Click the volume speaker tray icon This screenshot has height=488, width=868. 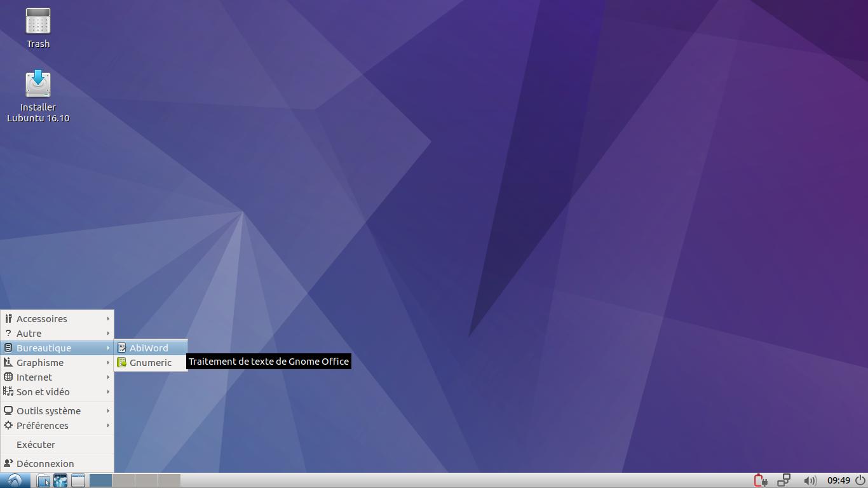click(x=810, y=480)
